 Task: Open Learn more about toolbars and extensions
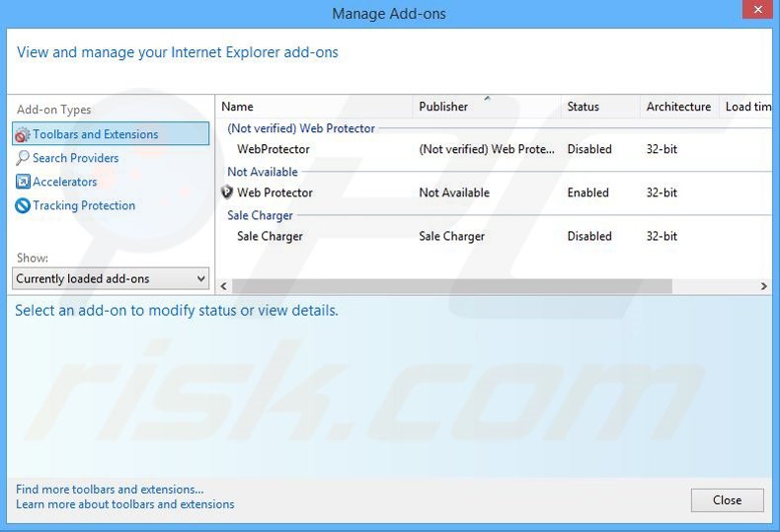click(124, 504)
